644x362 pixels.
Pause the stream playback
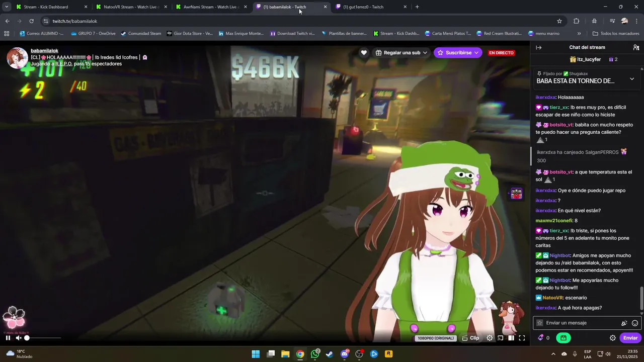8,338
